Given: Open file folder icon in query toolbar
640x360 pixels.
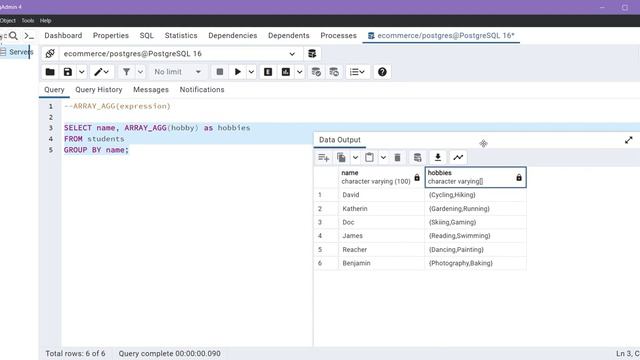Looking at the screenshot, I should tap(50, 72).
